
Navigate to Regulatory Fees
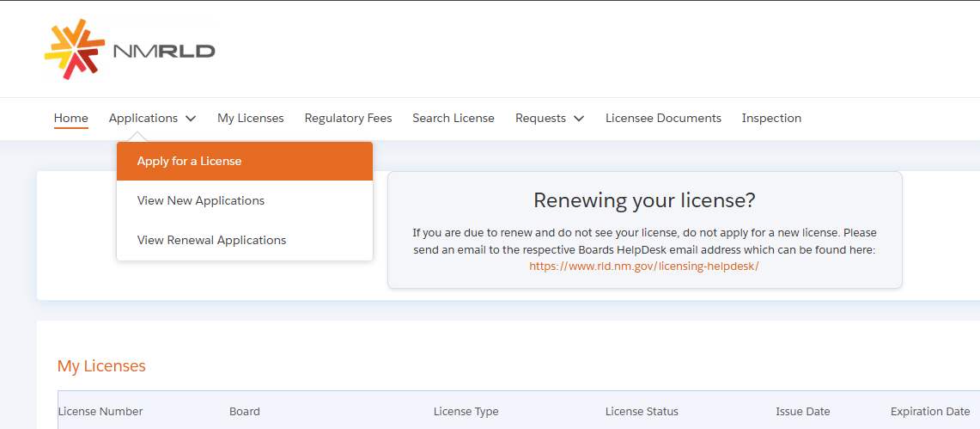(x=348, y=119)
